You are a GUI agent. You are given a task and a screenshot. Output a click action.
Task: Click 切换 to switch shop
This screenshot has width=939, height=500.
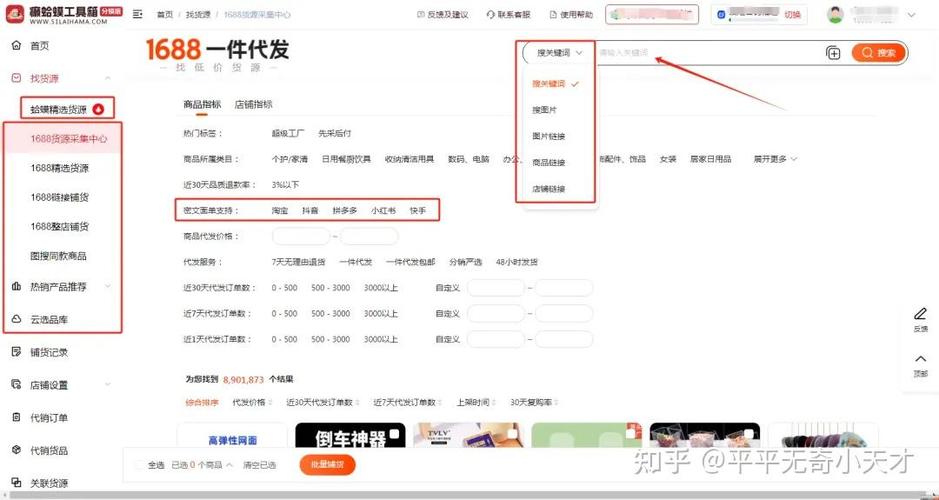792,14
